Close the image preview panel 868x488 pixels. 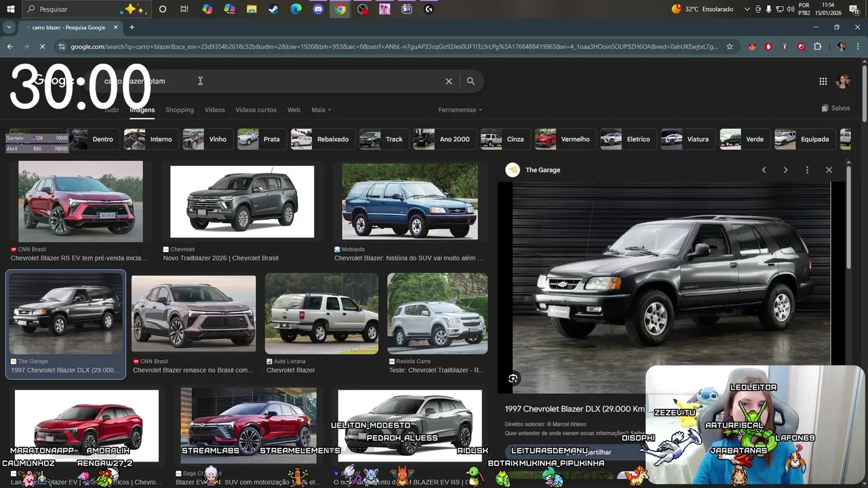[x=829, y=170]
